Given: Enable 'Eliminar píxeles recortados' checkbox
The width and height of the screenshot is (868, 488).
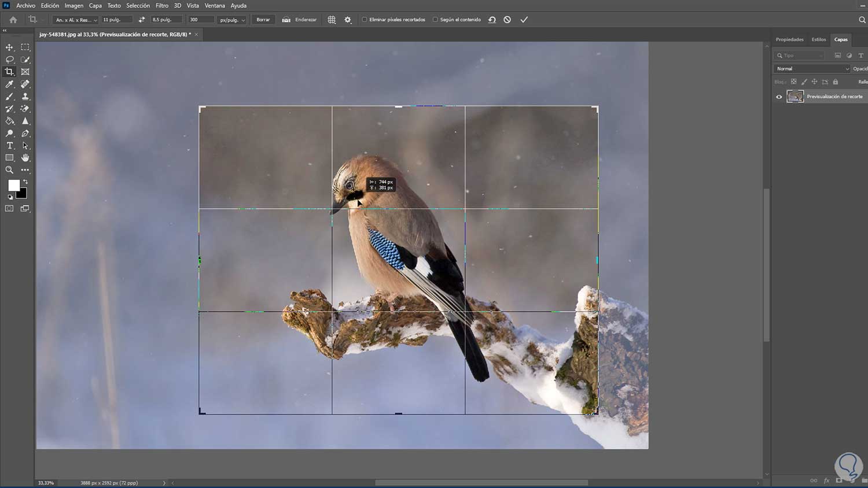Looking at the screenshot, I should pyautogui.click(x=365, y=20).
